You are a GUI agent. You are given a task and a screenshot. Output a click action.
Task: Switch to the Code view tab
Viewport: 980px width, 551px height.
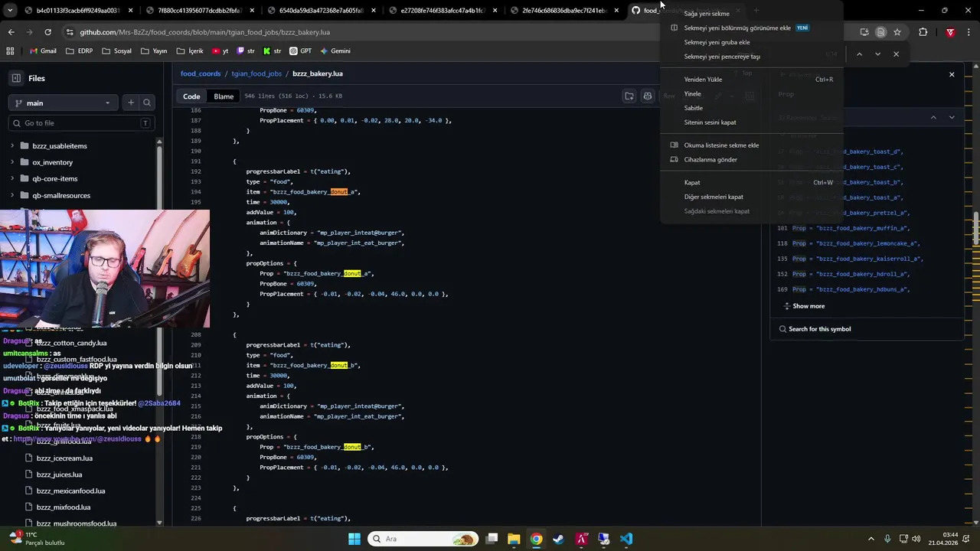[x=191, y=96]
